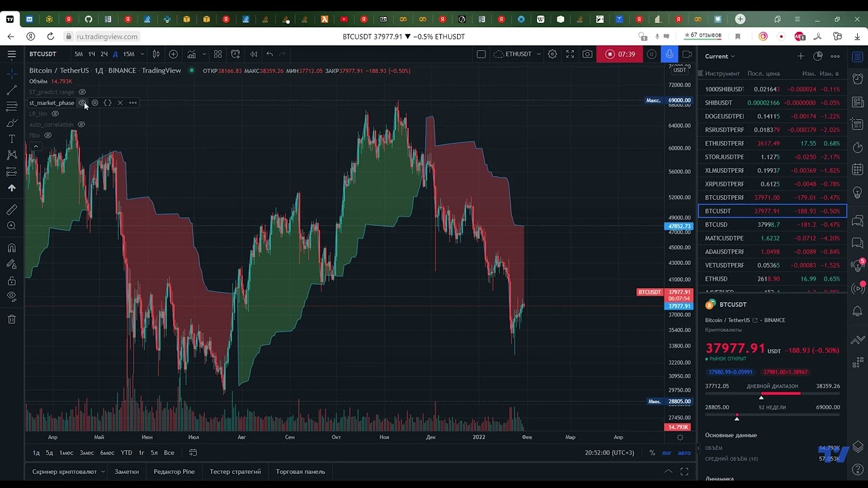Pause the screen recording
The height and width of the screenshot is (488, 868).
click(x=652, y=54)
